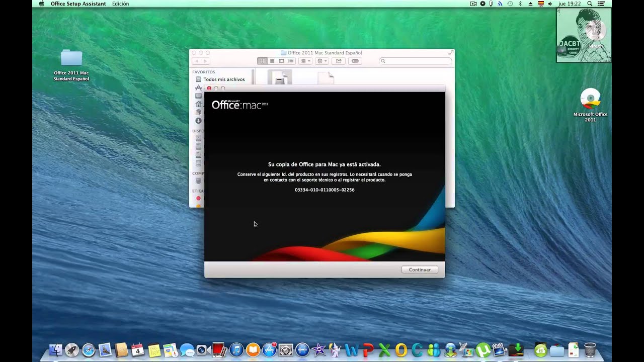Switch Finder to Cover Flow view

click(x=290, y=61)
